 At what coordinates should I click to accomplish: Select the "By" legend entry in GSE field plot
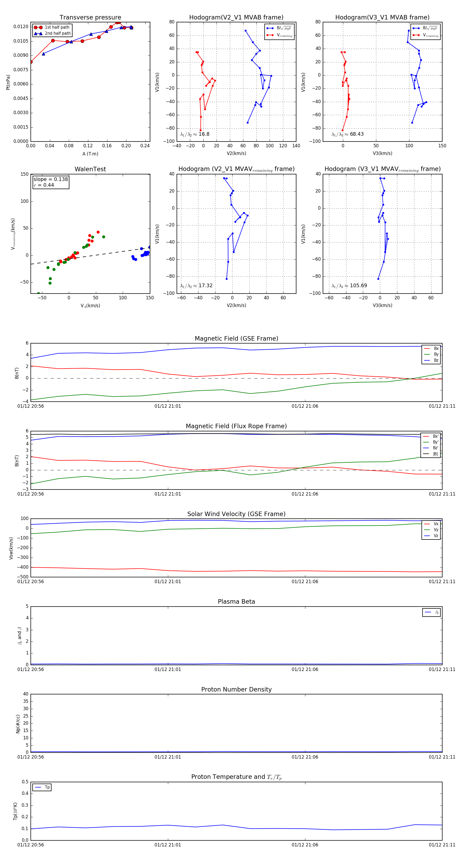431,354
